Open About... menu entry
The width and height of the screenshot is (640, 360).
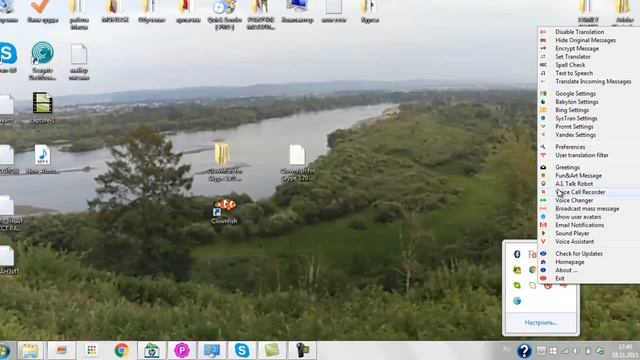(x=566, y=270)
